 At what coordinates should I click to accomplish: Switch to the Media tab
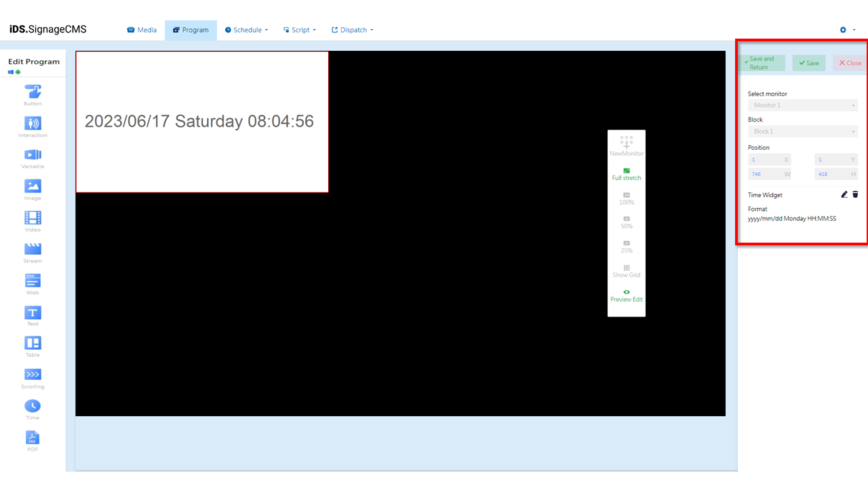click(142, 30)
